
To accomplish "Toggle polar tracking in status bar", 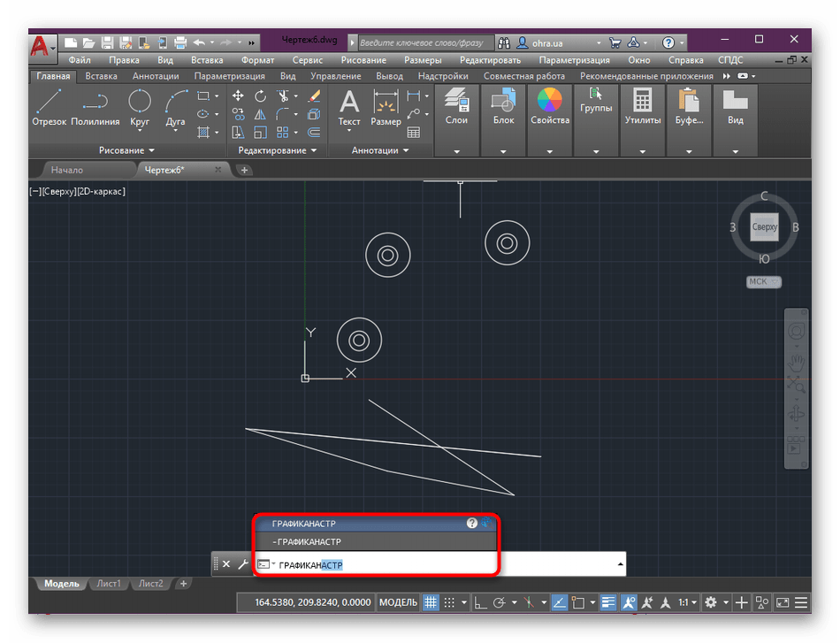I will [x=500, y=603].
